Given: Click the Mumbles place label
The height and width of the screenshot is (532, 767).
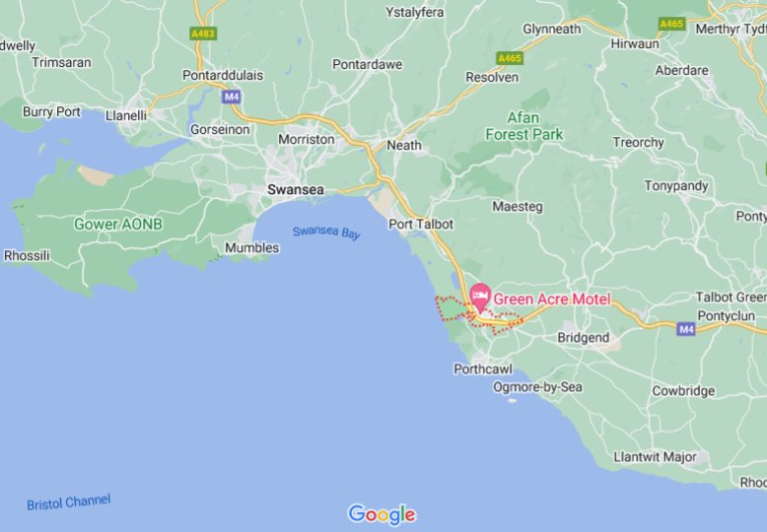Looking at the screenshot, I should [252, 248].
